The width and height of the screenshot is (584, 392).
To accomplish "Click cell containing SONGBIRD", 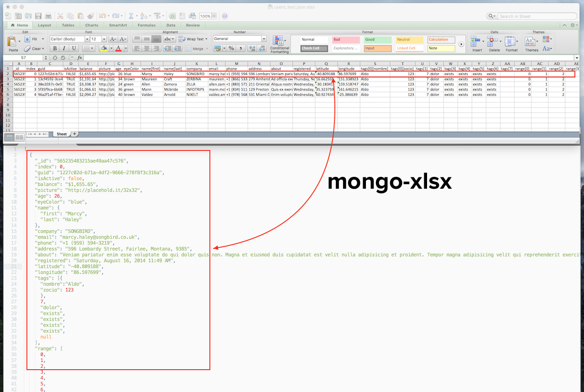I will [x=197, y=74].
